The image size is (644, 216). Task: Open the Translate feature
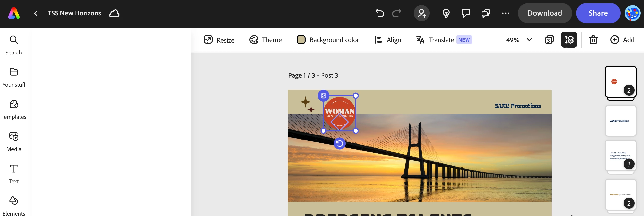(x=444, y=40)
